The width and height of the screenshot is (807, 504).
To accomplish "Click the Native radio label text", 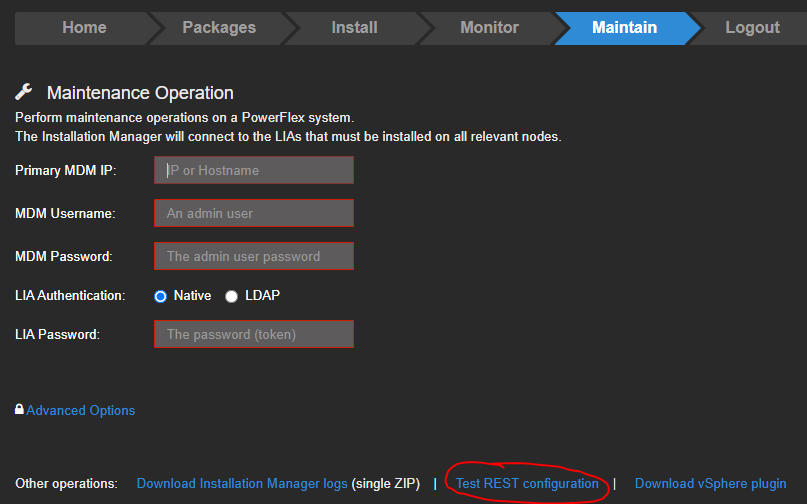I will click(193, 296).
